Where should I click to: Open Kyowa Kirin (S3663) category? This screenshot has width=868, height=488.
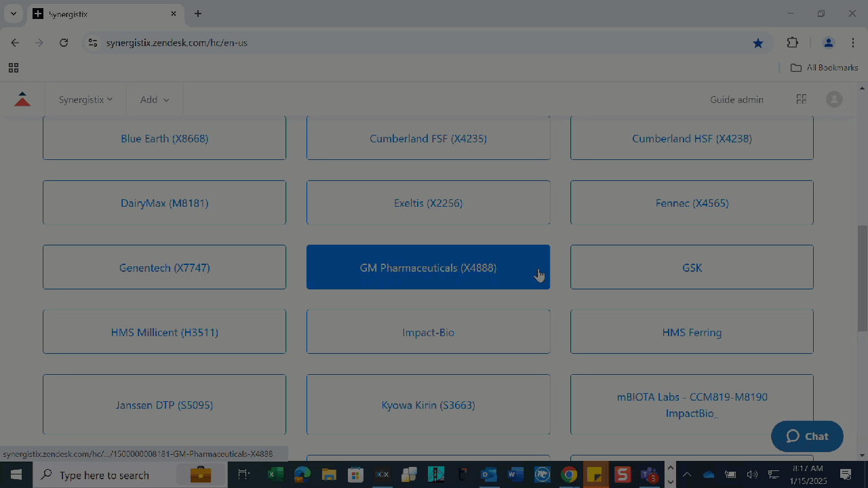click(428, 405)
